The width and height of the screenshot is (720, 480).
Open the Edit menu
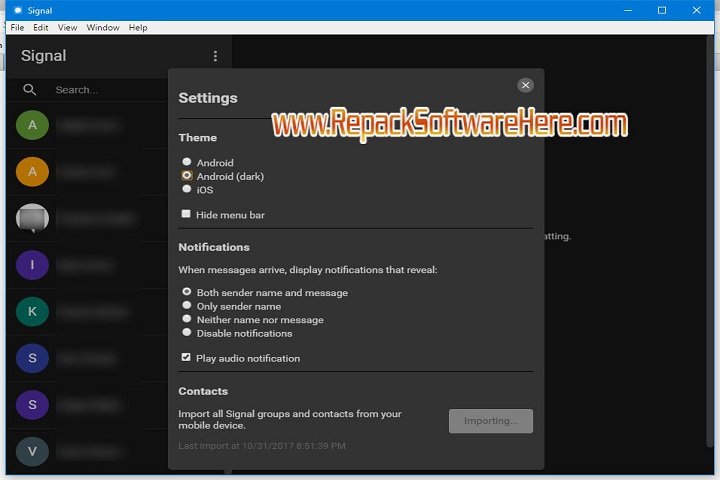pos(40,28)
